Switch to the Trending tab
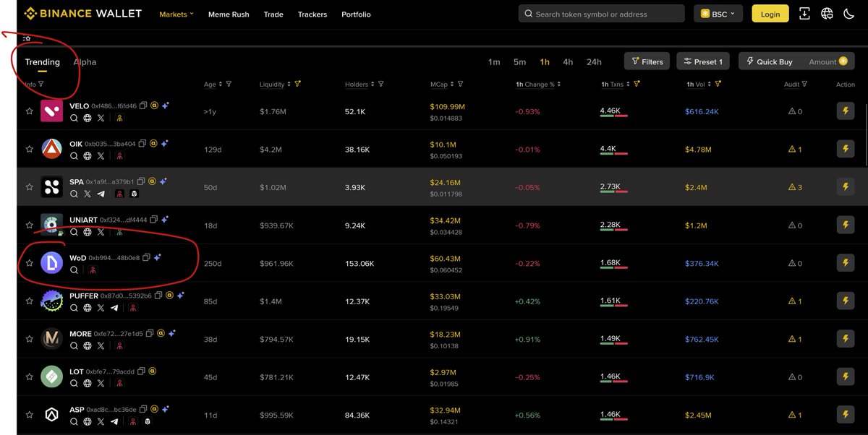The height and width of the screenshot is (435, 868). tap(42, 62)
